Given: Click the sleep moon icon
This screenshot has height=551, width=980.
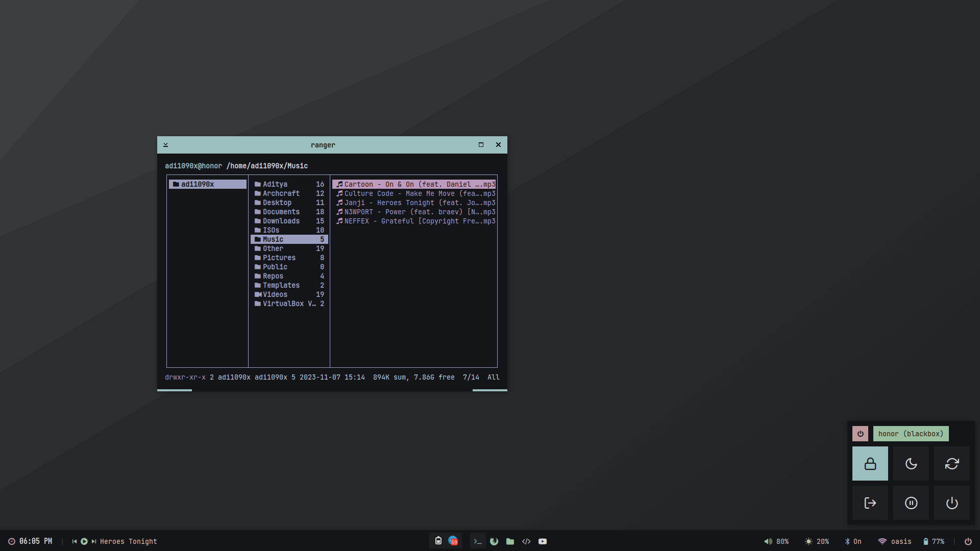Looking at the screenshot, I should pyautogui.click(x=911, y=463).
